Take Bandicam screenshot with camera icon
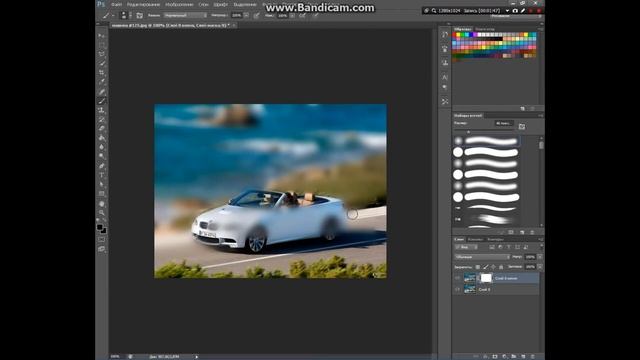The width and height of the screenshot is (640, 360). click(515, 11)
